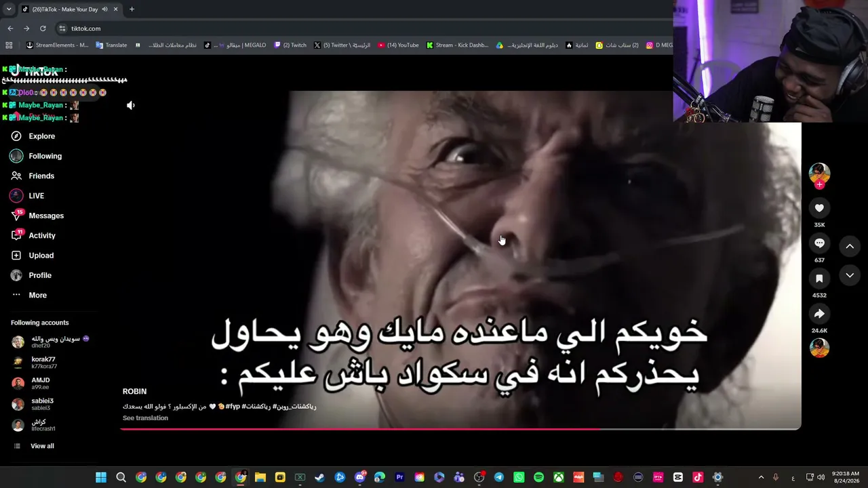Open the Translate bookmark
The width and height of the screenshot is (868, 488).
111,45
